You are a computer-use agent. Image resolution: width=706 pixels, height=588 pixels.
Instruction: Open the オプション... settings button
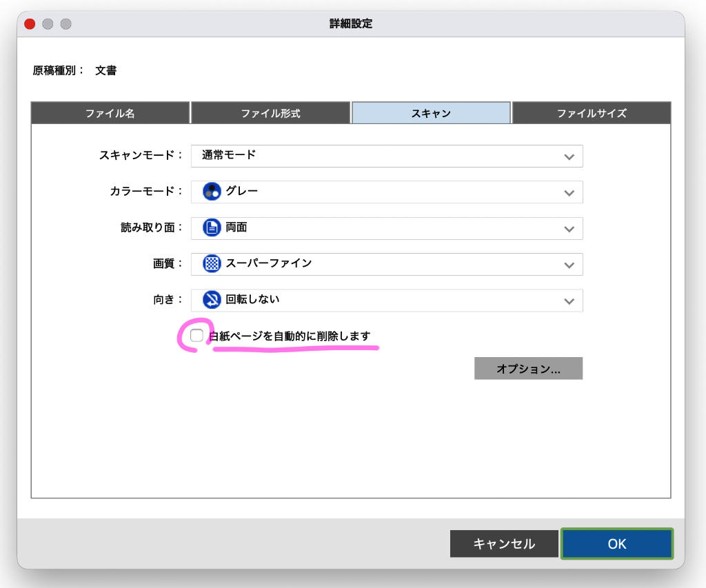point(528,369)
